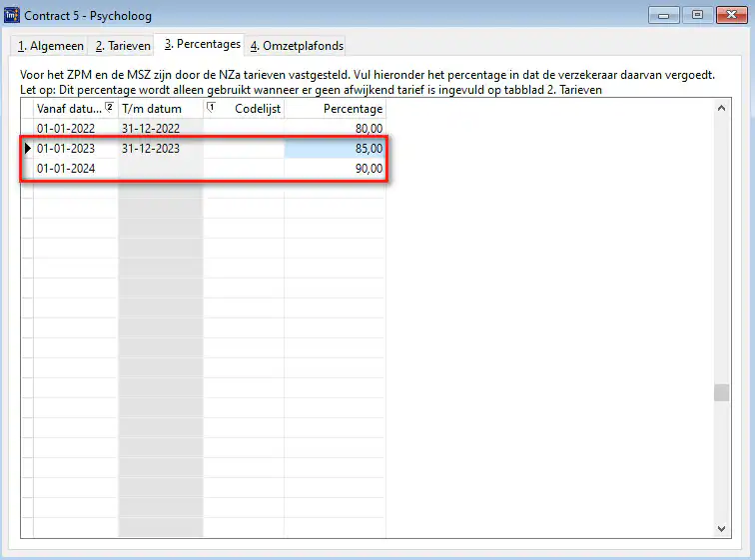Select the Percentages tab
The width and height of the screenshot is (755, 560).
click(x=202, y=45)
